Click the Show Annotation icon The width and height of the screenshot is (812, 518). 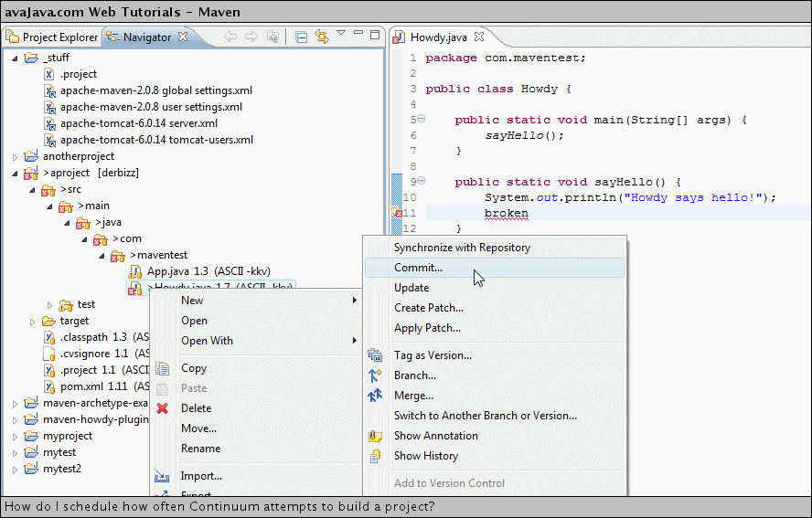(375, 436)
